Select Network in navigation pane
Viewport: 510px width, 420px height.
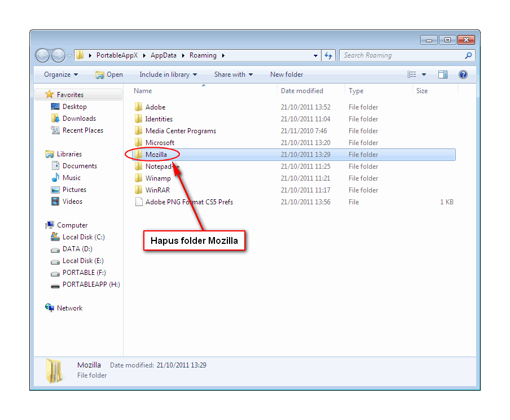point(69,308)
